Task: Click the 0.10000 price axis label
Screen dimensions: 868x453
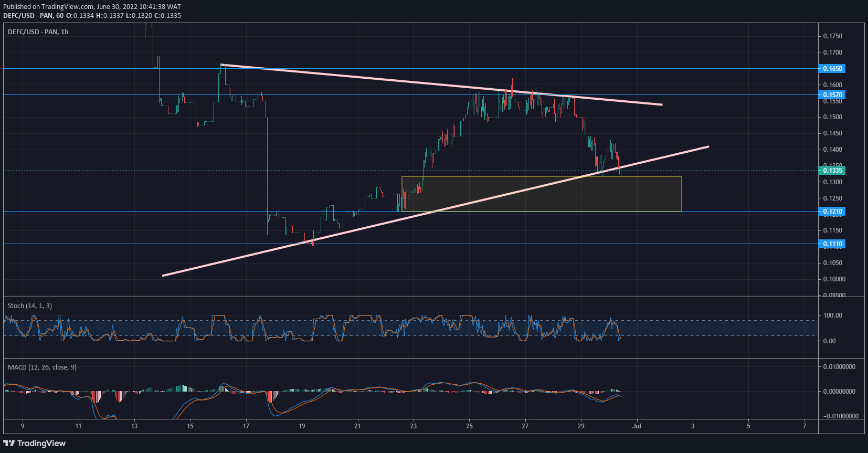Action: 834,279
